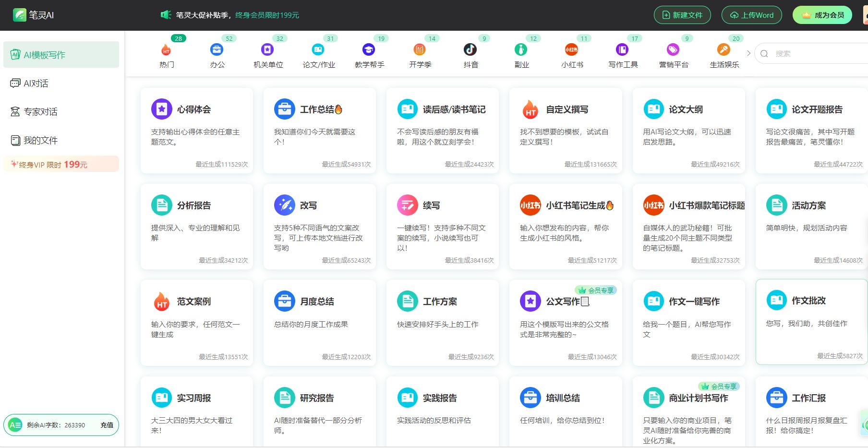Screen dimensions: 868x448
Task: Click the 续写 template icon
Action: pos(408,205)
